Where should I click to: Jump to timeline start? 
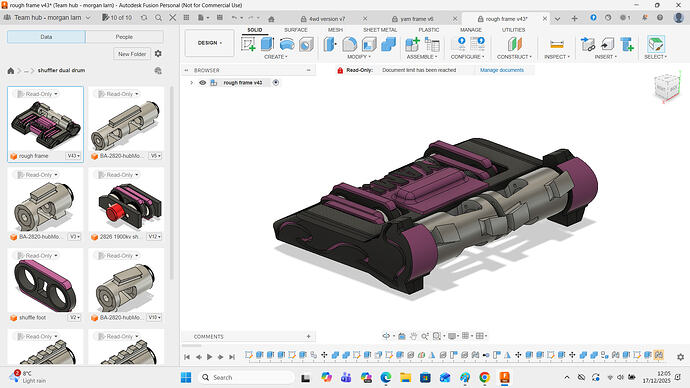click(187, 357)
